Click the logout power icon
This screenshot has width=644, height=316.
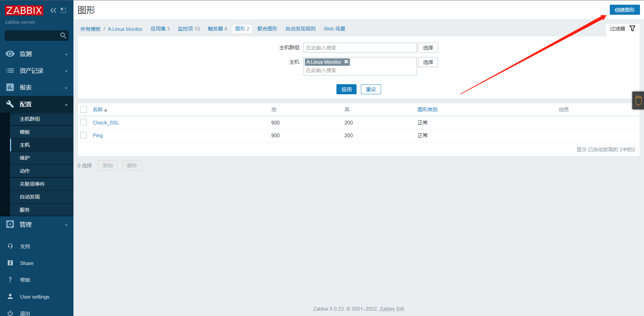(x=10, y=313)
